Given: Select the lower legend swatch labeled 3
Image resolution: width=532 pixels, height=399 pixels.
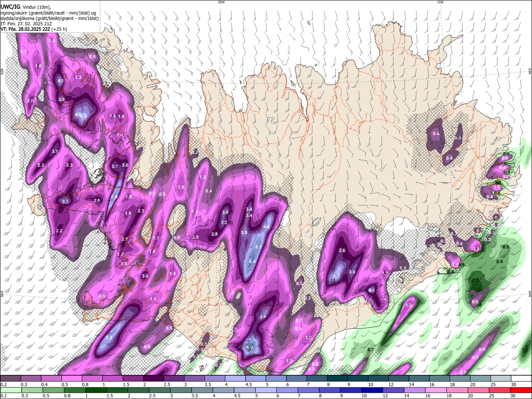Looking at the screenshot, I should pos(181,390).
